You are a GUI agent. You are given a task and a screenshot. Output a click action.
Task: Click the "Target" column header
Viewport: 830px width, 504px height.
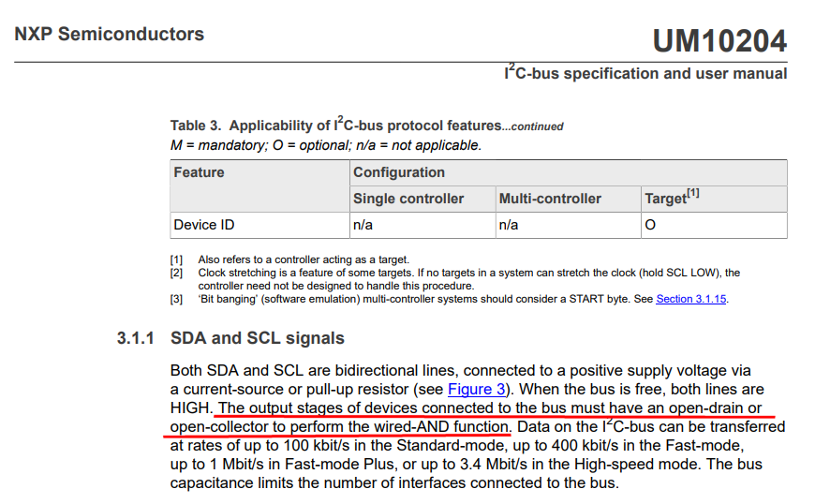[673, 198]
